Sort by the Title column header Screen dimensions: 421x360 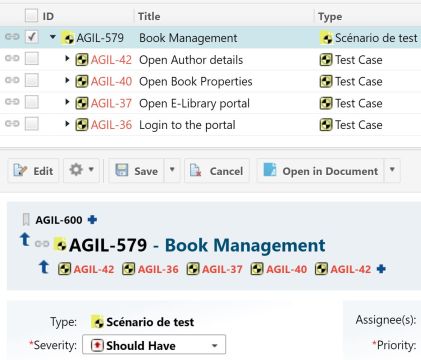(x=149, y=16)
